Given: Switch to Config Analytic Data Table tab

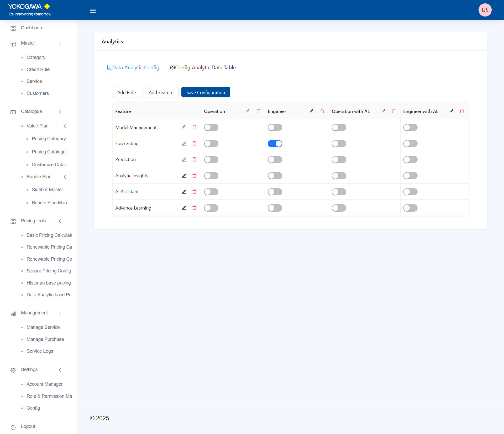Looking at the screenshot, I should point(203,67).
